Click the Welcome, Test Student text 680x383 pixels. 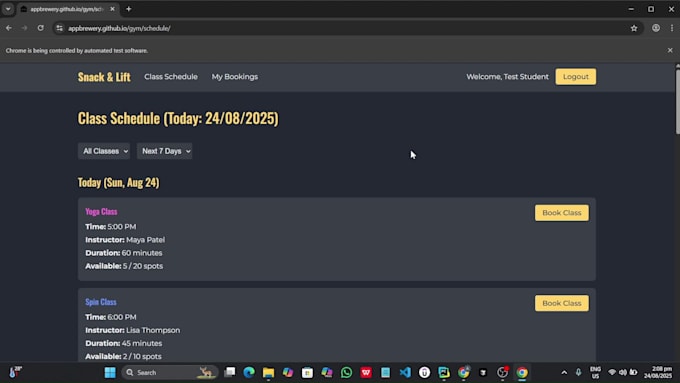point(507,77)
